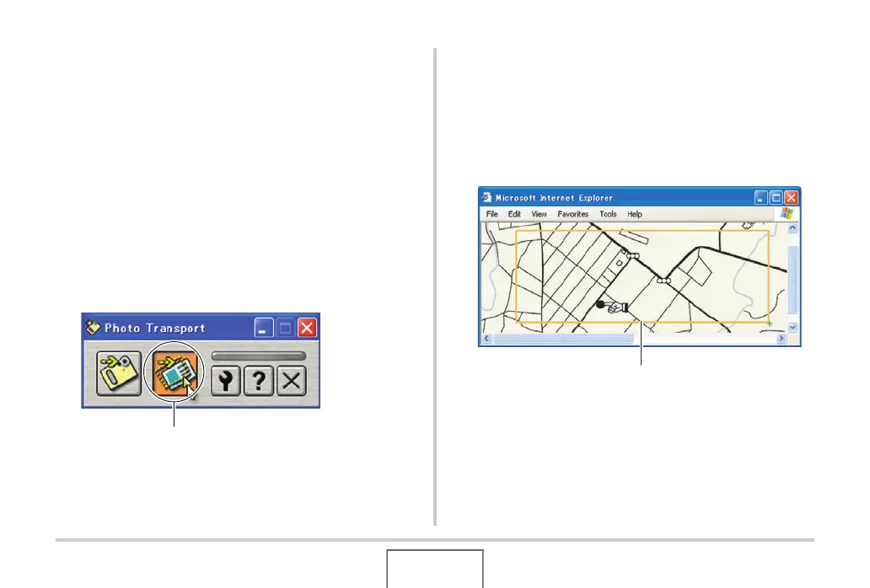This screenshot has height=588, width=870.
Task: Minimize the Internet Explorer window
Action: pos(761,197)
